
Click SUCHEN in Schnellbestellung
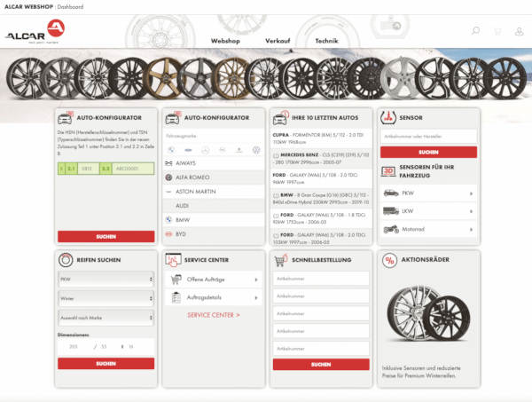pyautogui.click(x=321, y=365)
